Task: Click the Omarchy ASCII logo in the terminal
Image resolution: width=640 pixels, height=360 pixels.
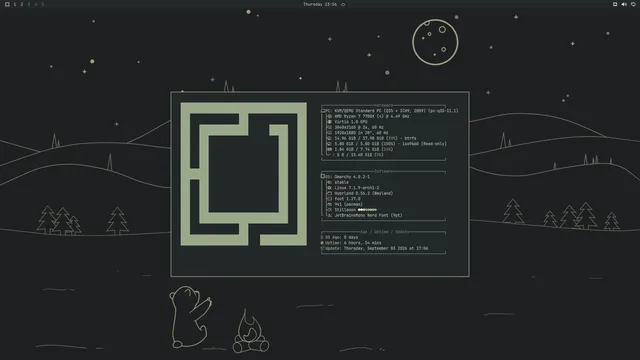Action: tap(244, 174)
